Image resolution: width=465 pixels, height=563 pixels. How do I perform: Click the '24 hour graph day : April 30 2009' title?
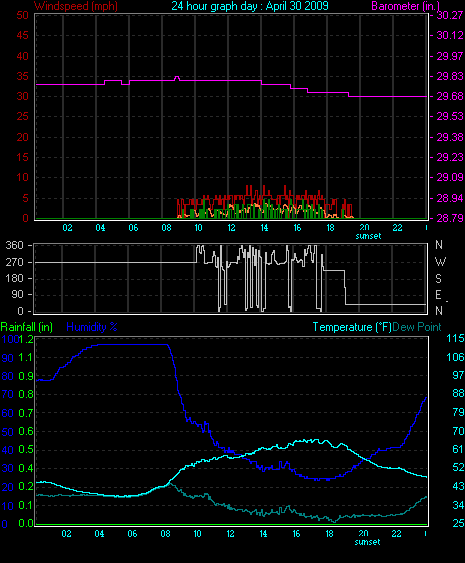250,6
